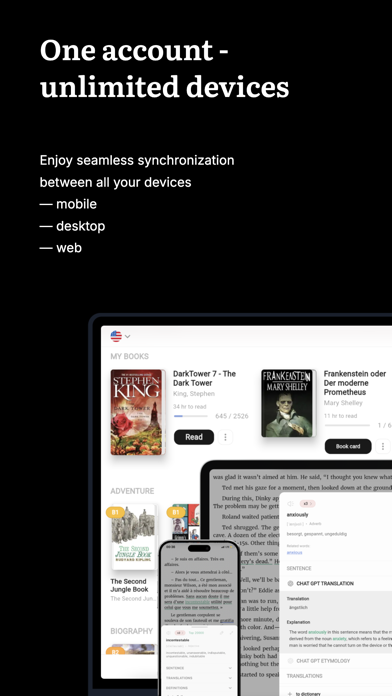Screen dimensions: 392x696
Task: Click author name 'Mary Shelley'
Action: click(x=343, y=403)
